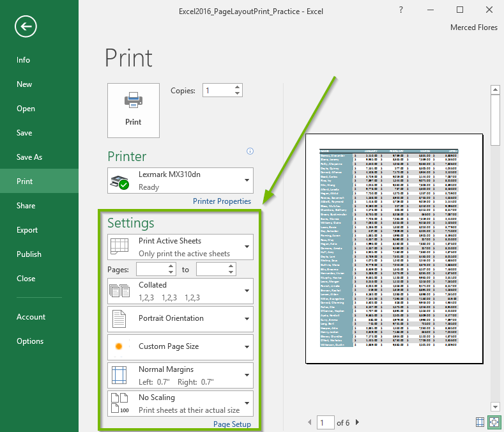The width and height of the screenshot is (504, 432).
Task: Click the printer info icon
Action: point(250,151)
